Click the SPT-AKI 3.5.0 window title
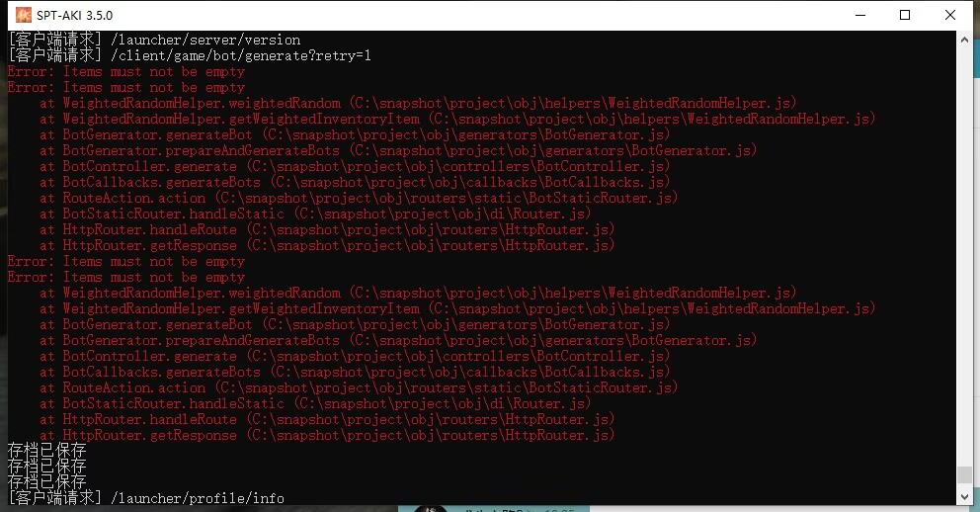The image size is (980, 512). click(74, 15)
